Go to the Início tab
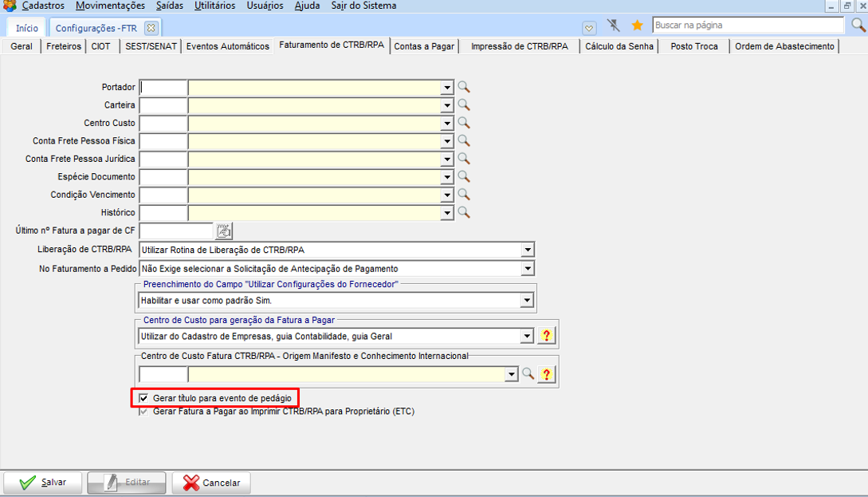Viewport: 868px width, 497px height. (26, 28)
